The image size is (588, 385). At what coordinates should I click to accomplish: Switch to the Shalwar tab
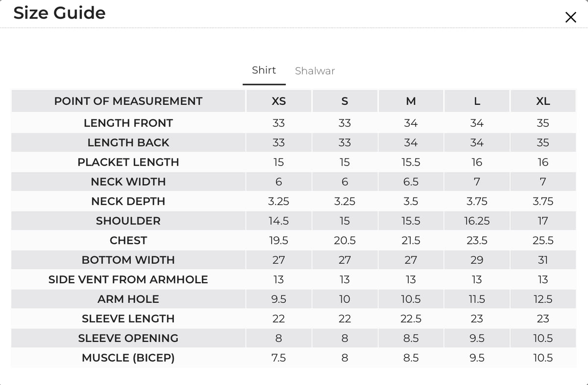pyautogui.click(x=315, y=71)
